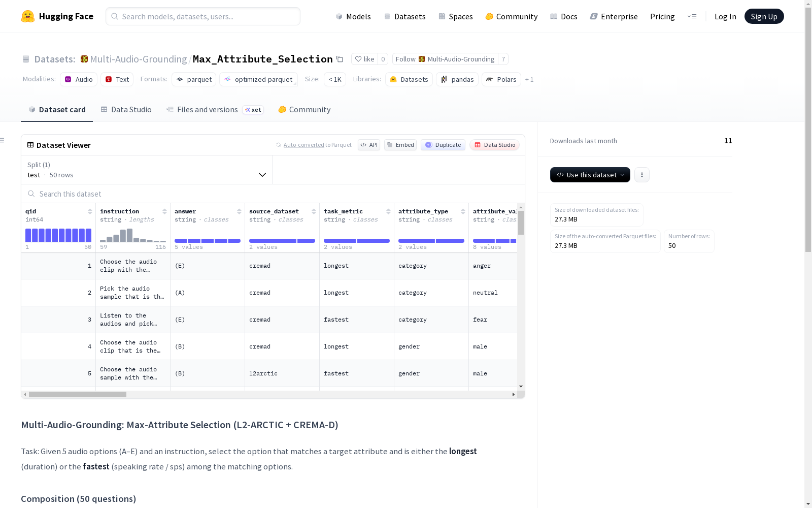Click the like count 0 badge
This screenshot has height=508, width=812.
coord(383,59)
